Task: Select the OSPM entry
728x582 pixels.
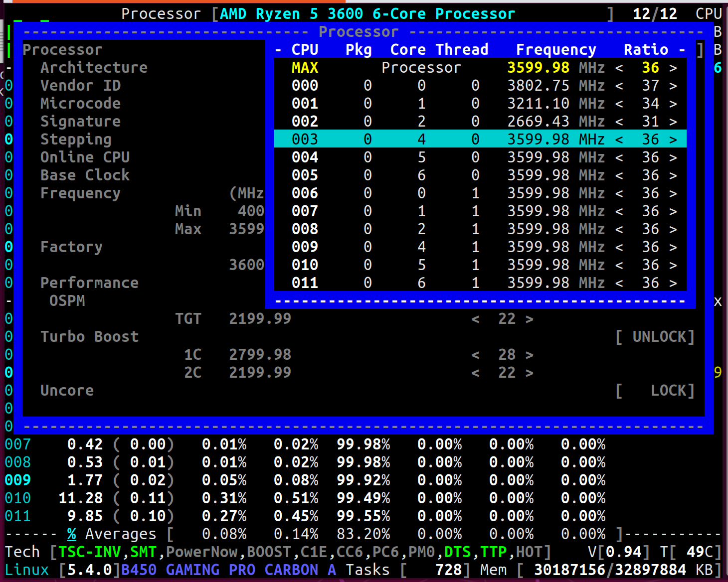Action: click(67, 300)
